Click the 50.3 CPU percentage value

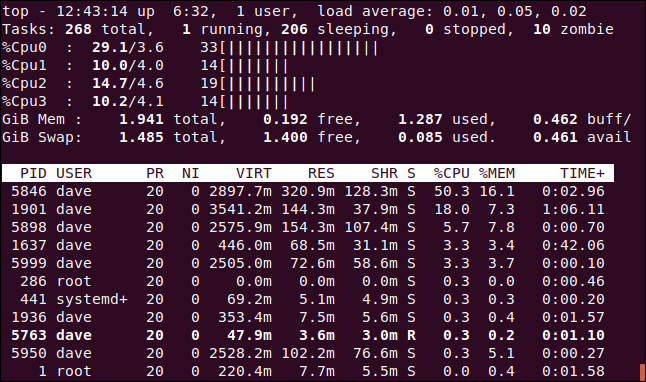pyautogui.click(x=452, y=191)
